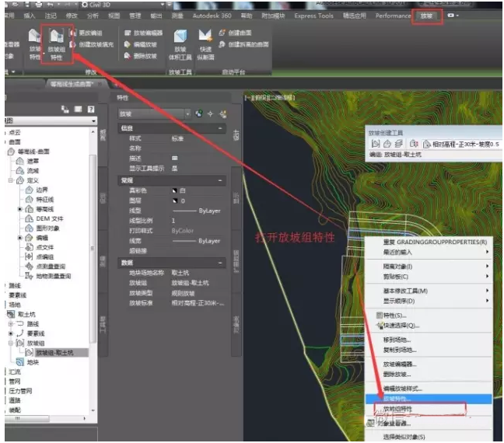The height and width of the screenshot is (443, 504).
Task: Click the 真彩色 white color swatch
Action: [174, 190]
